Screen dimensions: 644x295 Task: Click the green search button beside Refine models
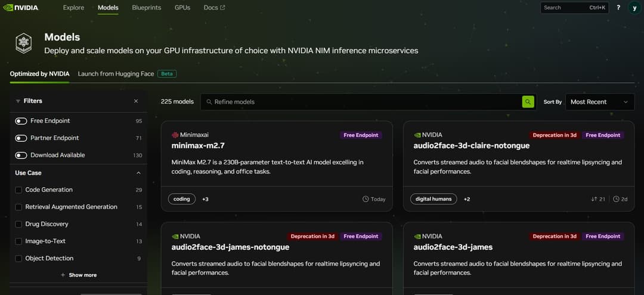click(528, 102)
